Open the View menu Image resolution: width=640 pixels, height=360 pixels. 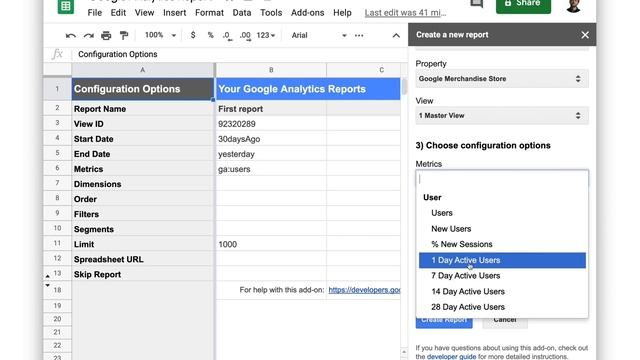tap(144, 13)
